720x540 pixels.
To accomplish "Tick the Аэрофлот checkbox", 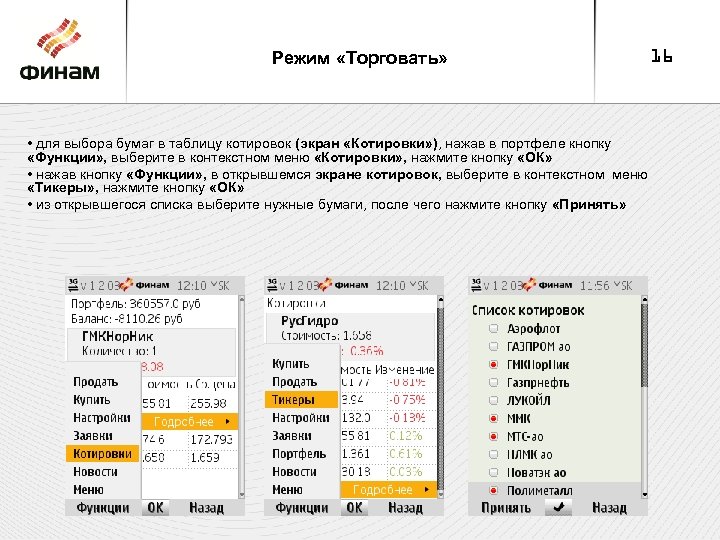I will 493,329.
